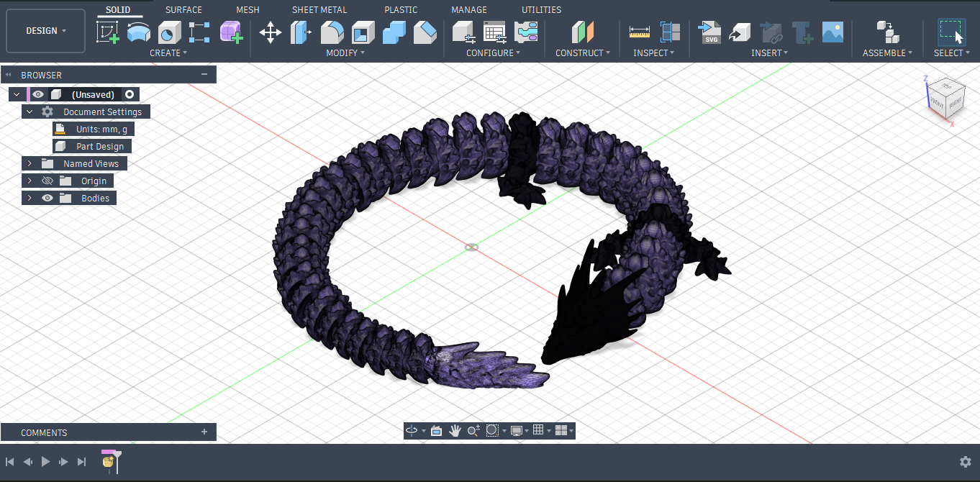Open the CREATE dropdown menu
Viewport: 980px width, 482px height.
click(168, 53)
